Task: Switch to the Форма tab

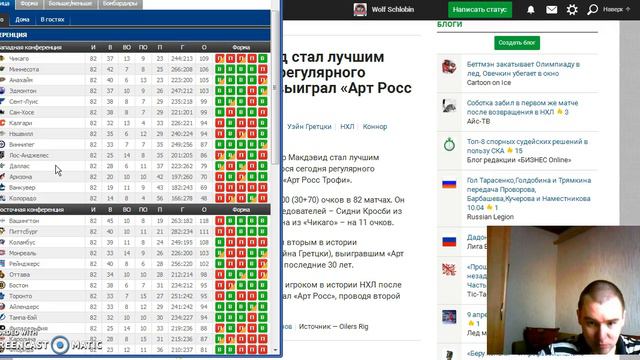Action: (29, 4)
